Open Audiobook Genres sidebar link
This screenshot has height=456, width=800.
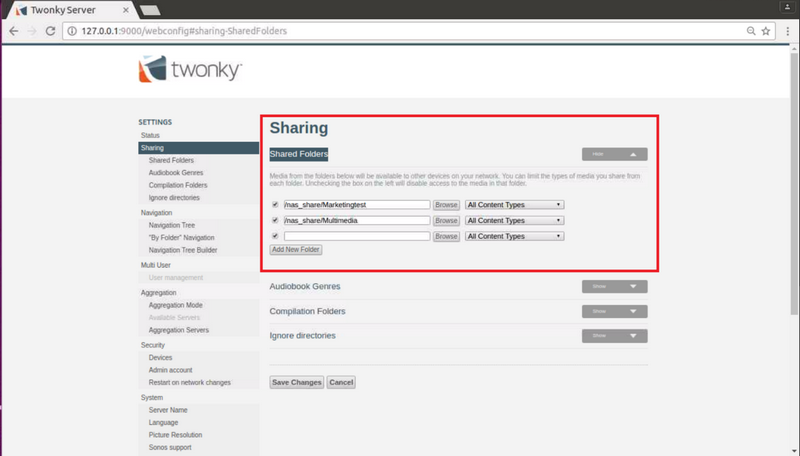tap(176, 172)
